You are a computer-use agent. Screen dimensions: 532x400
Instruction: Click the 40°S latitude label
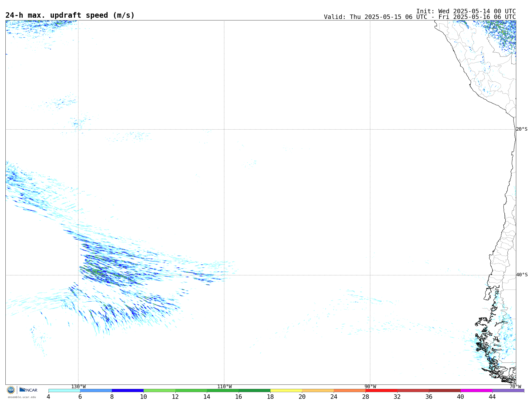point(522,275)
